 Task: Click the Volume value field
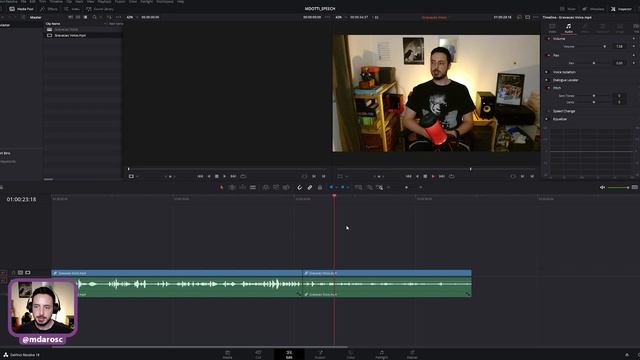(619, 47)
